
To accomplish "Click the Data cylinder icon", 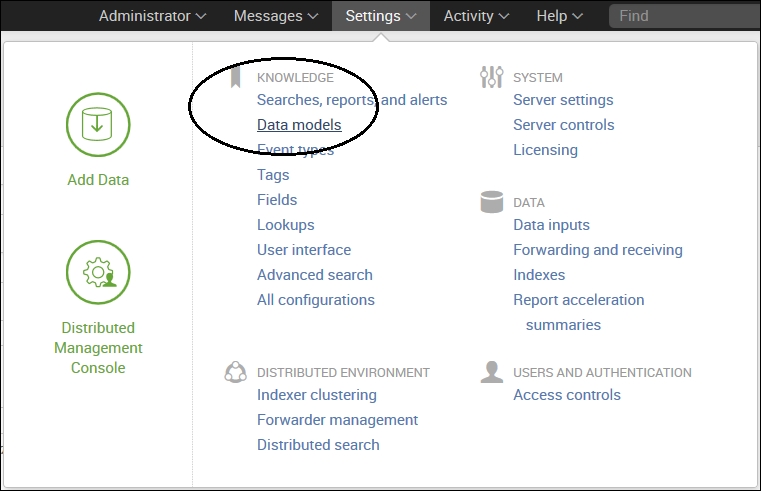I will (491, 202).
